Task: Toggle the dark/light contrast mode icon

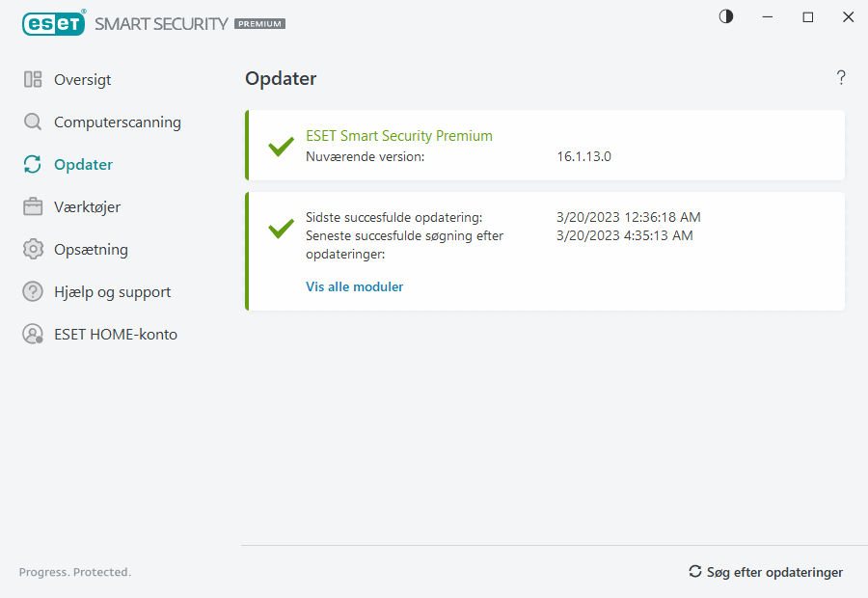Action: (726, 16)
